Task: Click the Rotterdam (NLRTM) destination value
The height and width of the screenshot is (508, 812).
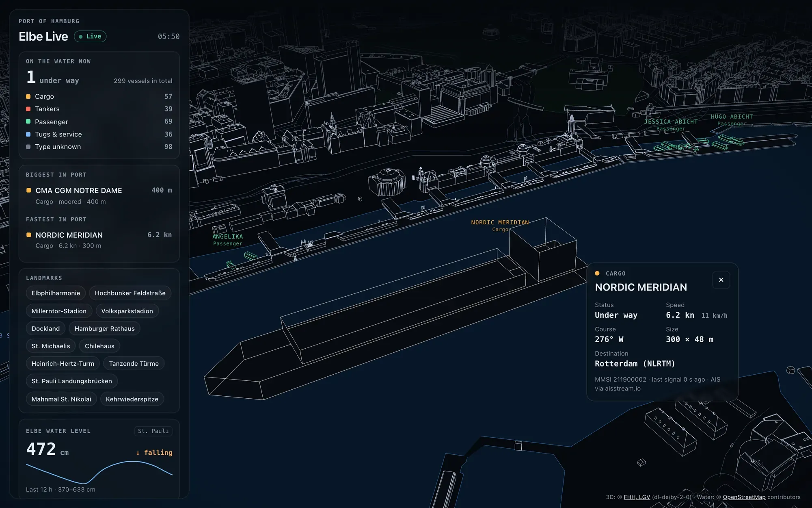Action: pyautogui.click(x=635, y=364)
